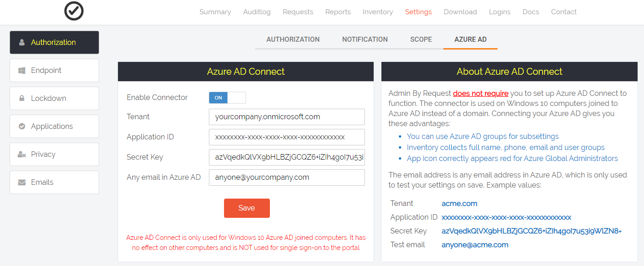Screen dimensions: 644x266
Task: Open the Auditlog page
Action: pyautogui.click(x=257, y=12)
